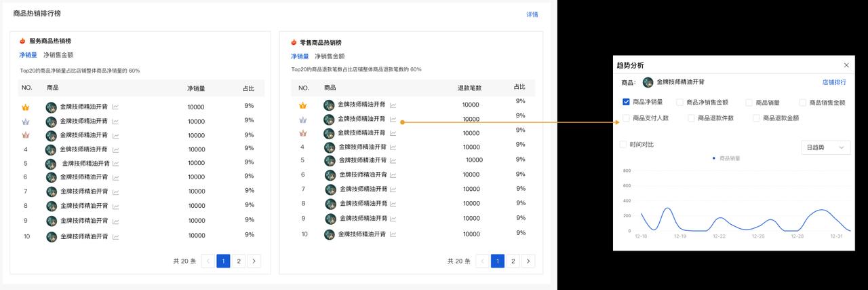Open the 详情 link of 商品热销排行榜
This screenshot has height=290, width=868.
[x=532, y=14]
